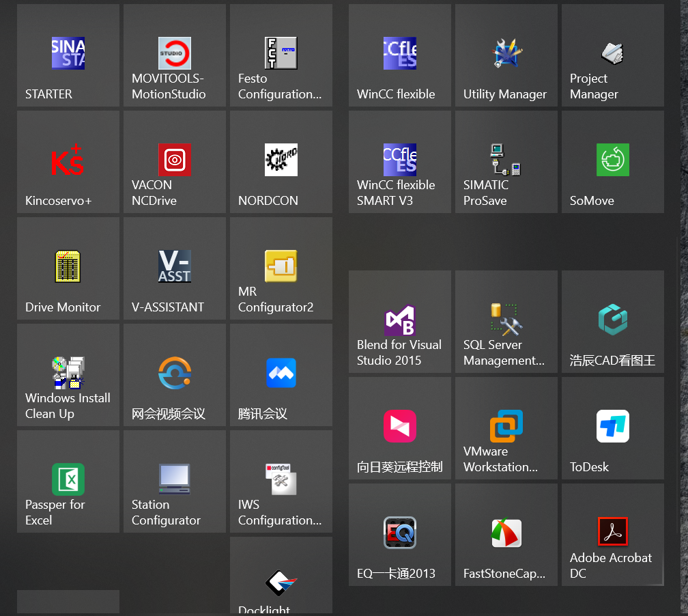The height and width of the screenshot is (616, 688).
Task: Open the STARTER app tile
Action: click(68, 55)
